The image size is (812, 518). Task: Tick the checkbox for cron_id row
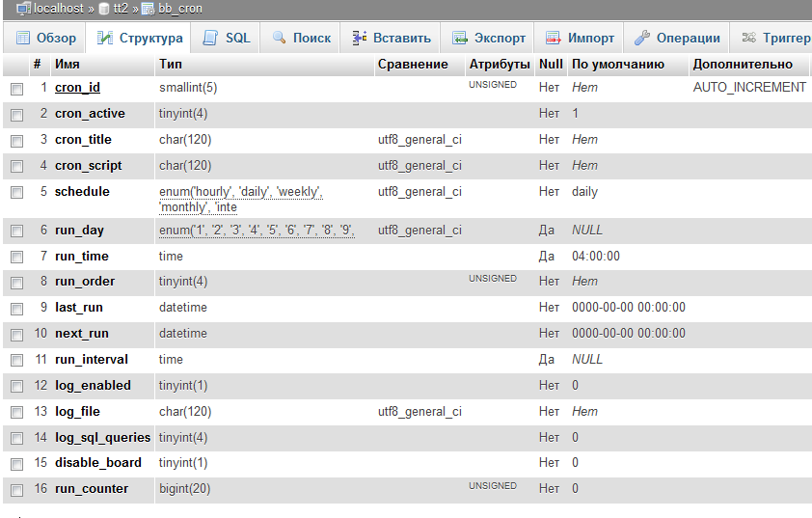[16, 89]
